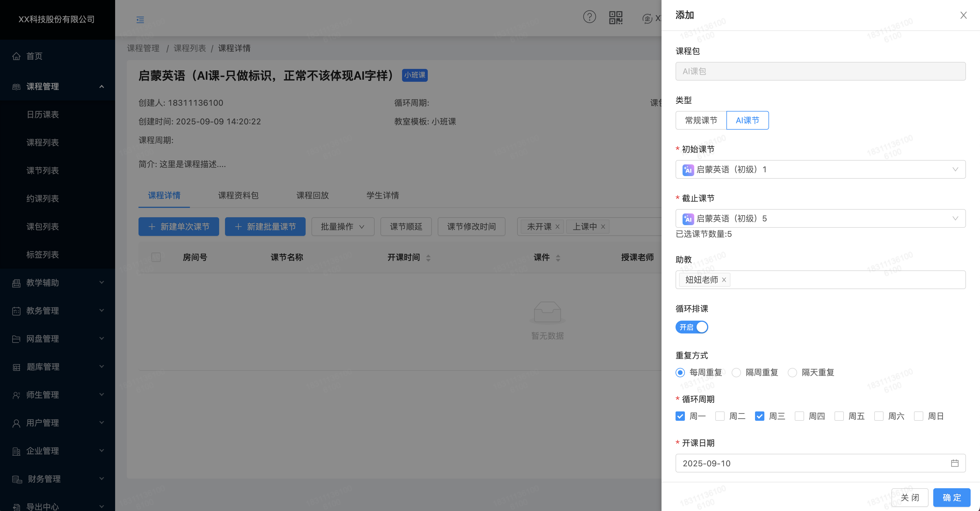This screenshot has width=980, height=511.
Task: Click the calendar icon in 开课日期 field
Action: coord(955,463)
